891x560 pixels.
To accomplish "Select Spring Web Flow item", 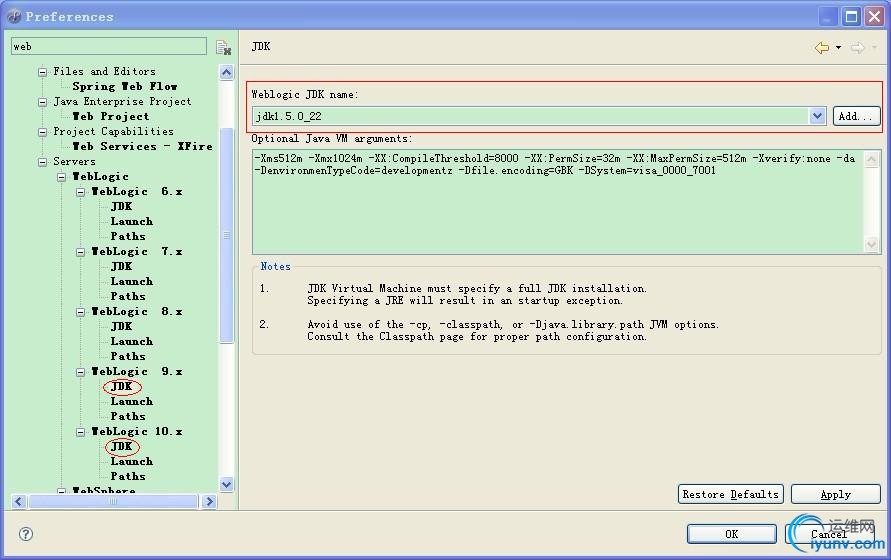I will click(124, 86).
